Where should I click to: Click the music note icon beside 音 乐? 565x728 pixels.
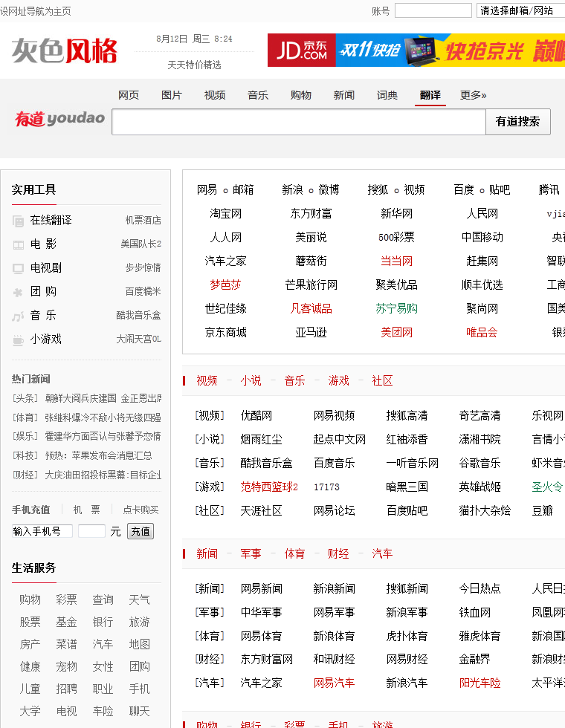coord(18,316)
